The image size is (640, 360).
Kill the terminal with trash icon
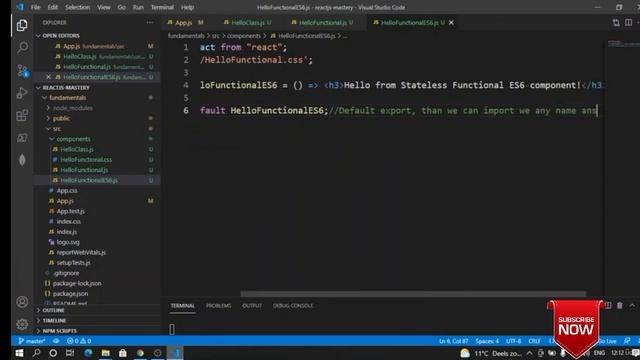pos(620,306)
